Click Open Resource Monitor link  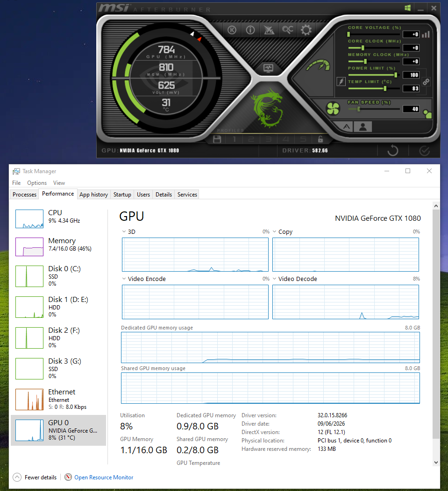tap(104, 477)
